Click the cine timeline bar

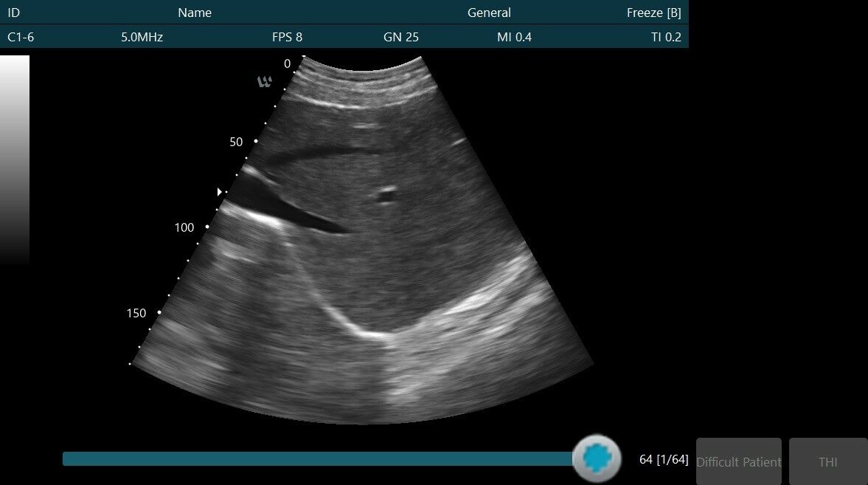[x=317, y=458]
